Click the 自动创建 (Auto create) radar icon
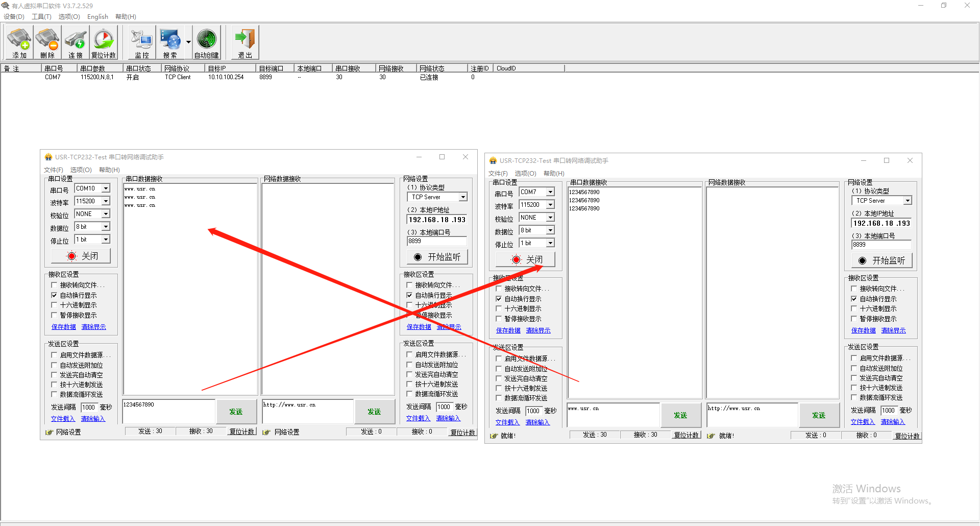The image size is (980, 526). (x=207, y=42)
